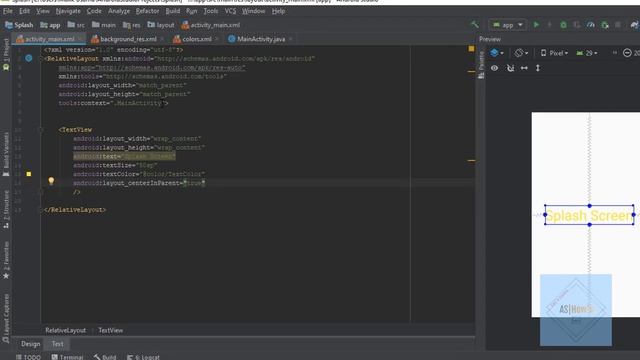Switch to Text view tab

click(58, 344)
